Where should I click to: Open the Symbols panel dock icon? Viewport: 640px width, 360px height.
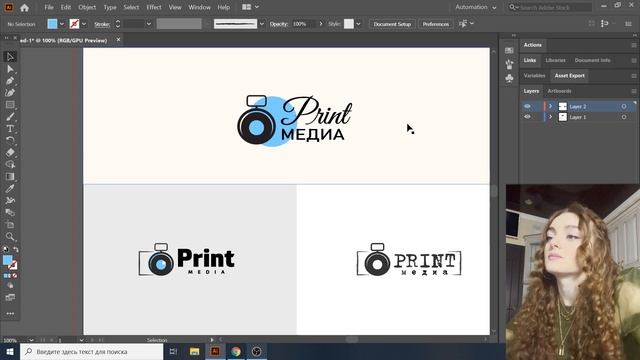pos(509,78)
